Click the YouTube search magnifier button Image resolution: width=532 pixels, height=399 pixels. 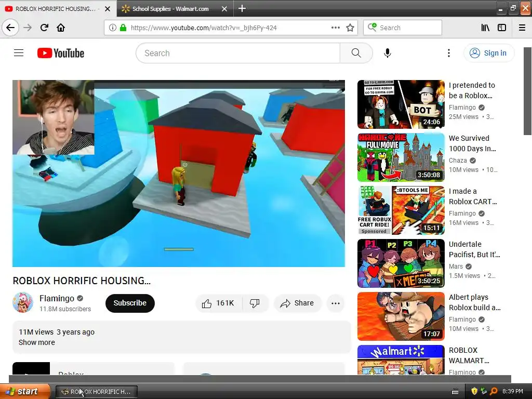356,53
